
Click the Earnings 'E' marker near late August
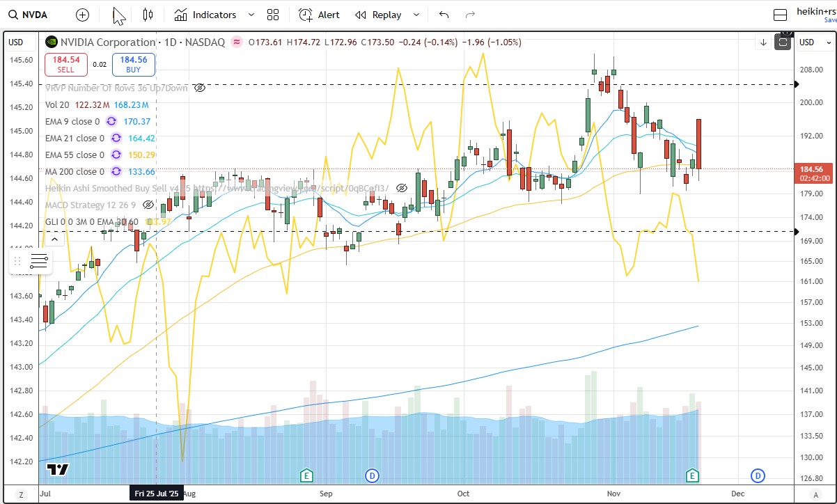[x=306, y=475]
